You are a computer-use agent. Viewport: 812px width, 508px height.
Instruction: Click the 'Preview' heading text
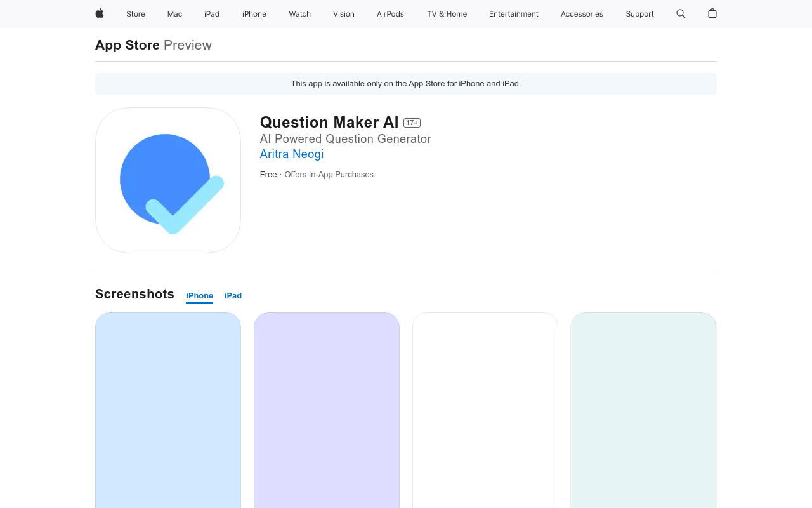click(x=188, y=45)
